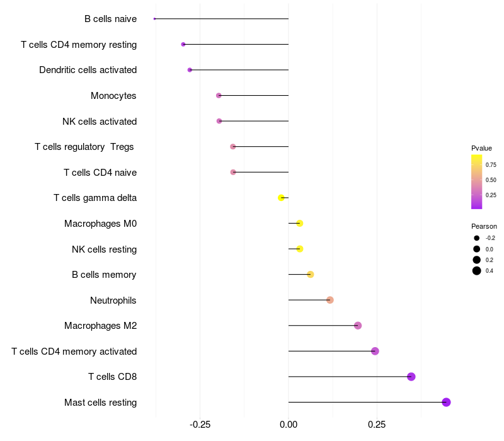
Task: Select the B cells naive data point
Action: tap(154, 19)
